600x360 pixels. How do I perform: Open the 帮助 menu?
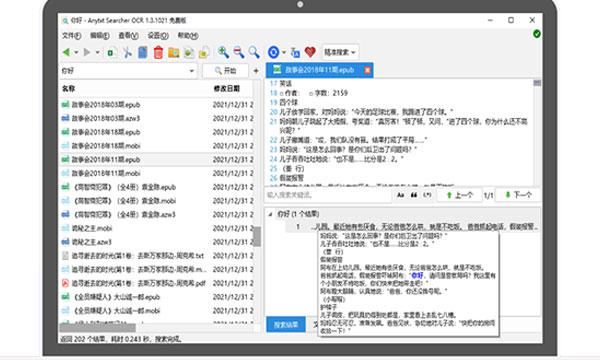pyautogui.click(x=188, y=36)
